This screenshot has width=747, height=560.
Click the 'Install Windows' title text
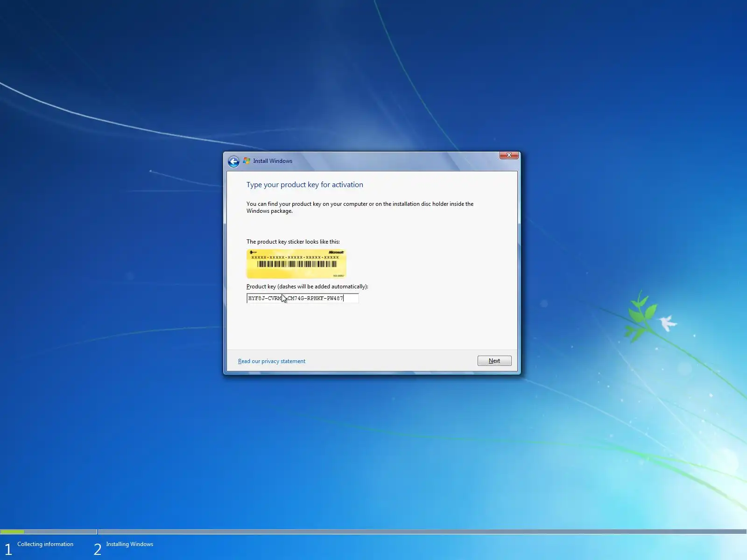[273, 161]
